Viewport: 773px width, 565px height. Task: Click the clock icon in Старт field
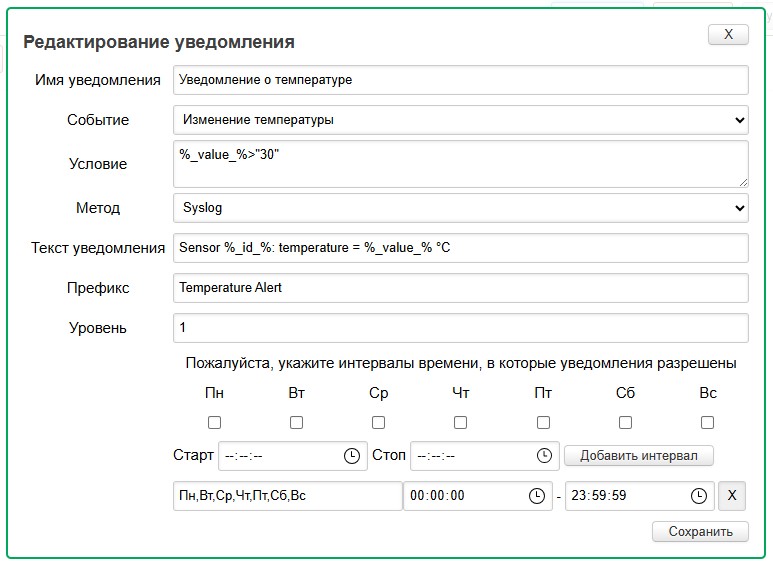352,456
